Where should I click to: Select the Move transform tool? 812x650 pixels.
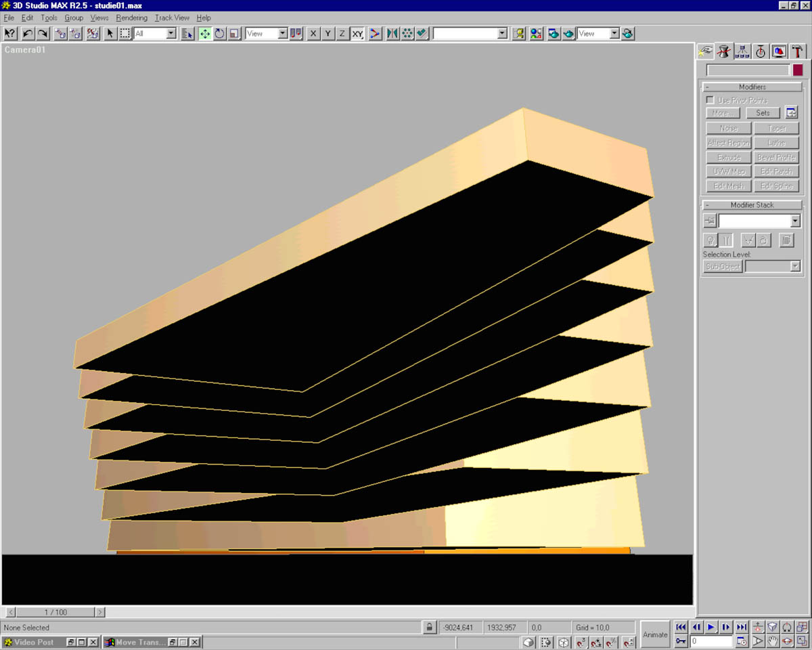[205, 34]
